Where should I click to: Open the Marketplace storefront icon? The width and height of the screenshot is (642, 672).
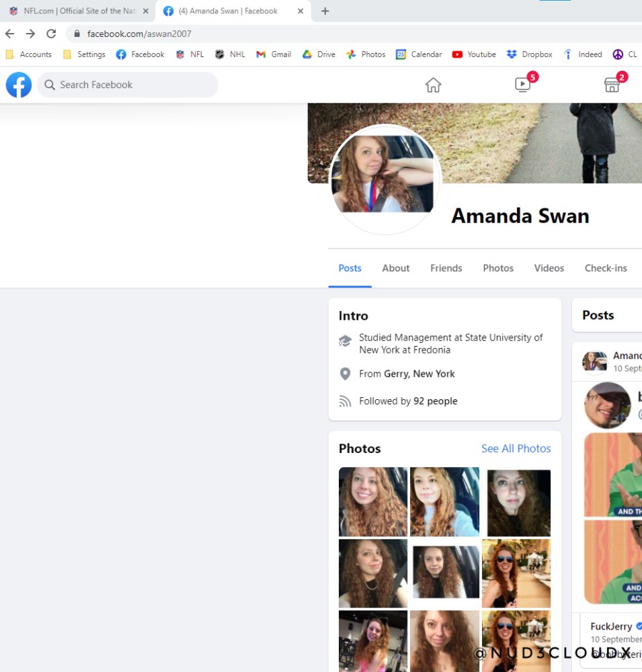coord(612,85)
